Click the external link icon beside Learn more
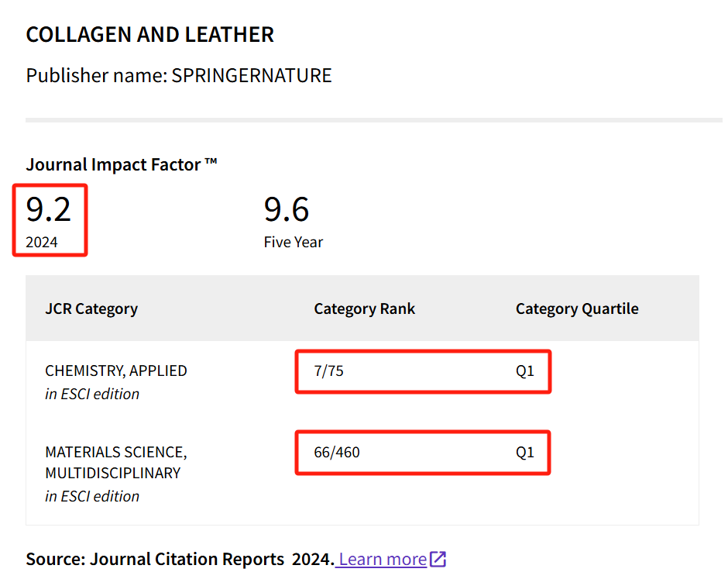The height and width of the screenshot is (579, 728). (x=438, y=559)
